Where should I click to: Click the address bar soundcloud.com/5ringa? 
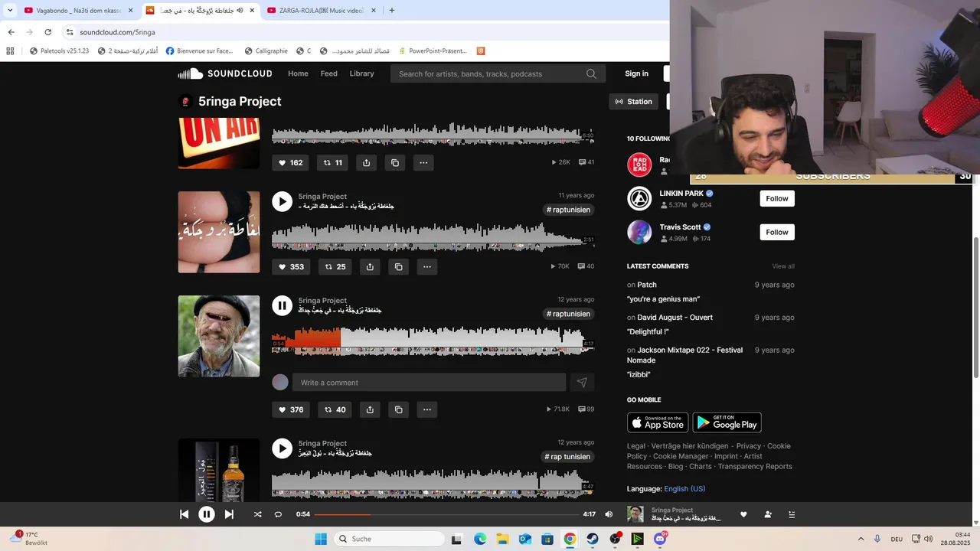(x=117, y=32)
